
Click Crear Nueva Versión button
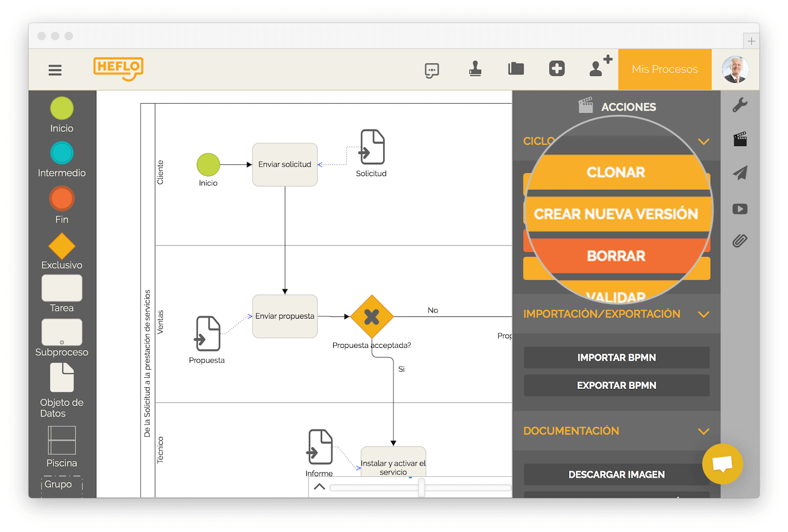616,214
